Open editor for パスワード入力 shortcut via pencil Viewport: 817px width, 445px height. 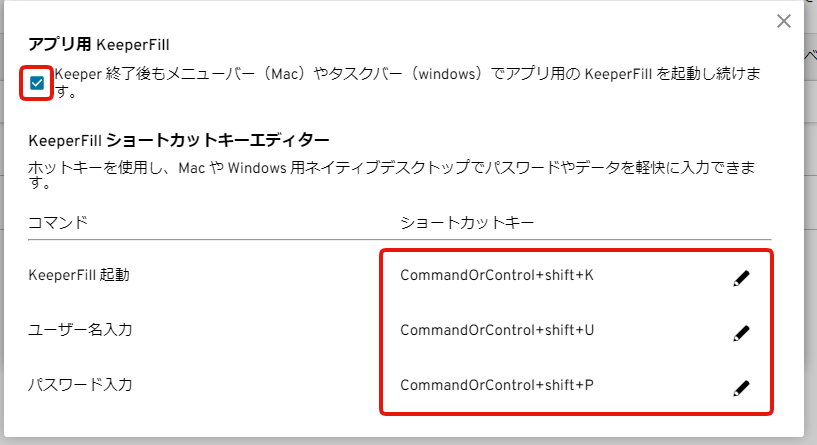point(741,388)
